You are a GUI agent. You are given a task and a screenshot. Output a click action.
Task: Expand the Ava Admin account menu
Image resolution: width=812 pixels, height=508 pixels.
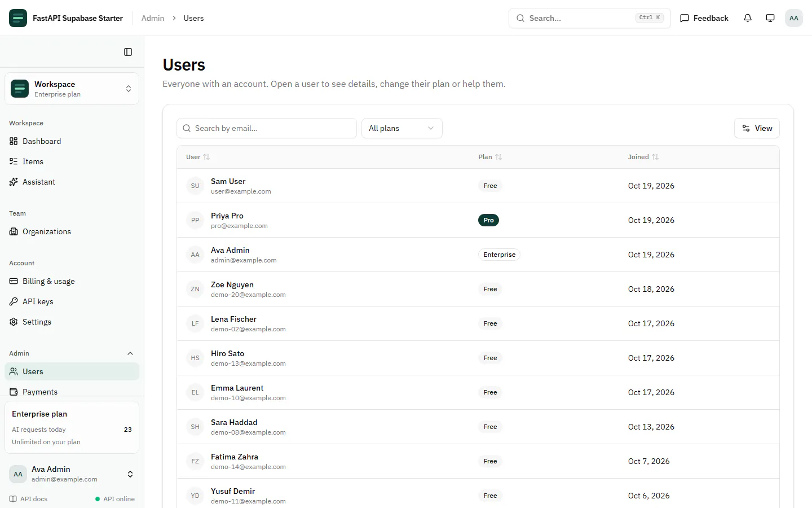[72, 474]
